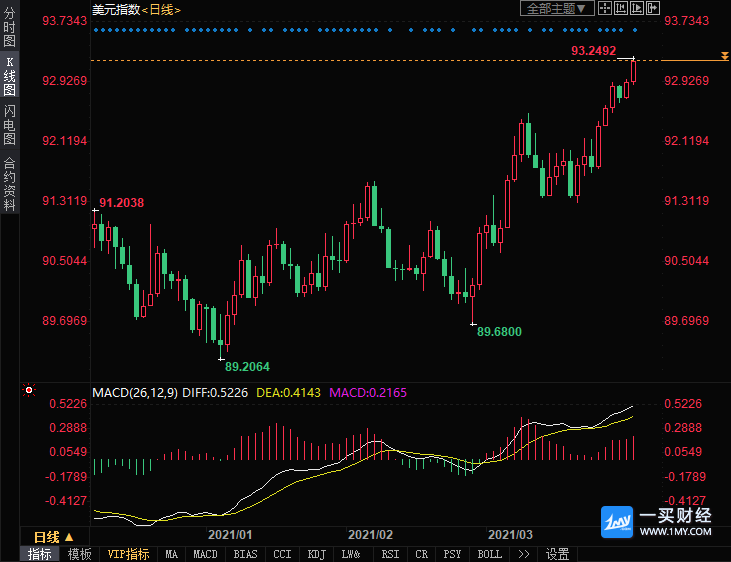
Task: Apply the KDJ indicator
Action: click(317, 554)
